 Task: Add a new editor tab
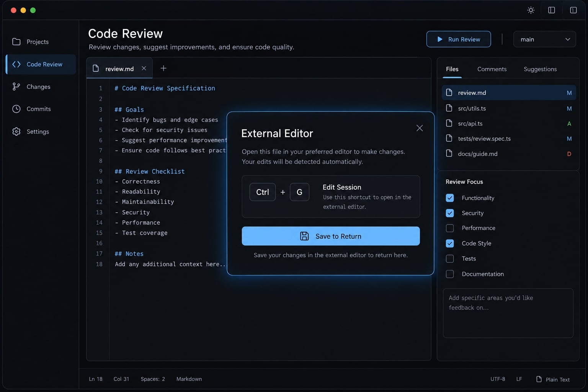[163, 68]
